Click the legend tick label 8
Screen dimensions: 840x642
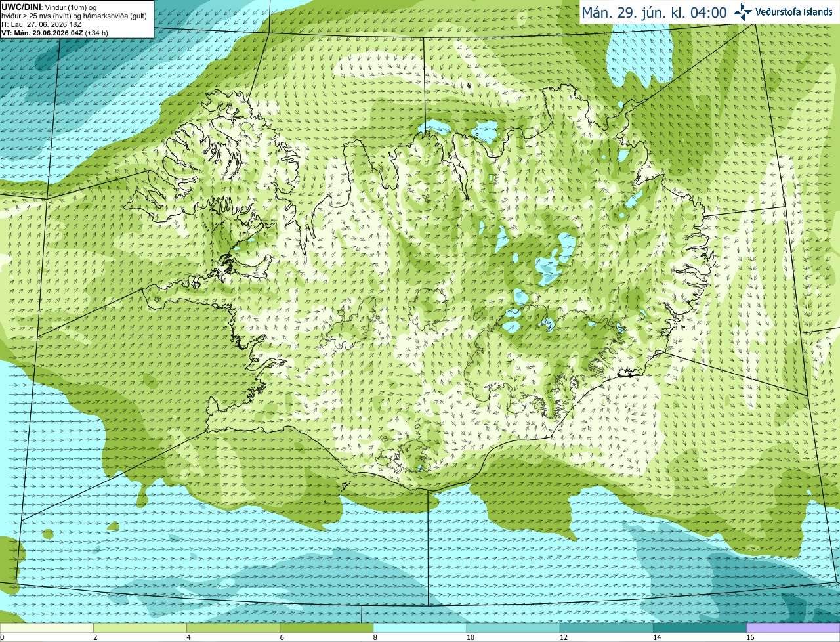375,637
